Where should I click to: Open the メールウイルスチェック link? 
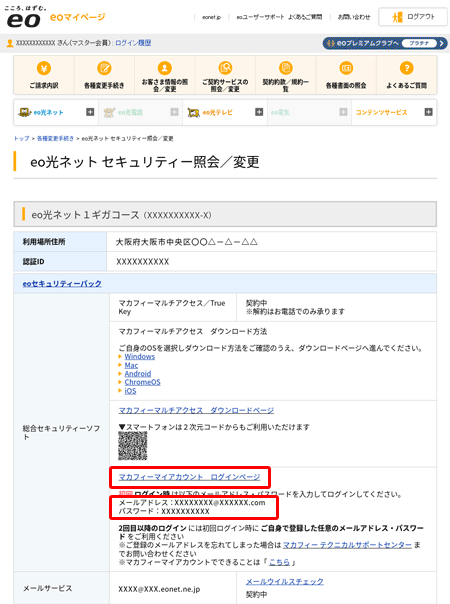pyautogui.click(x=285, y=582)
